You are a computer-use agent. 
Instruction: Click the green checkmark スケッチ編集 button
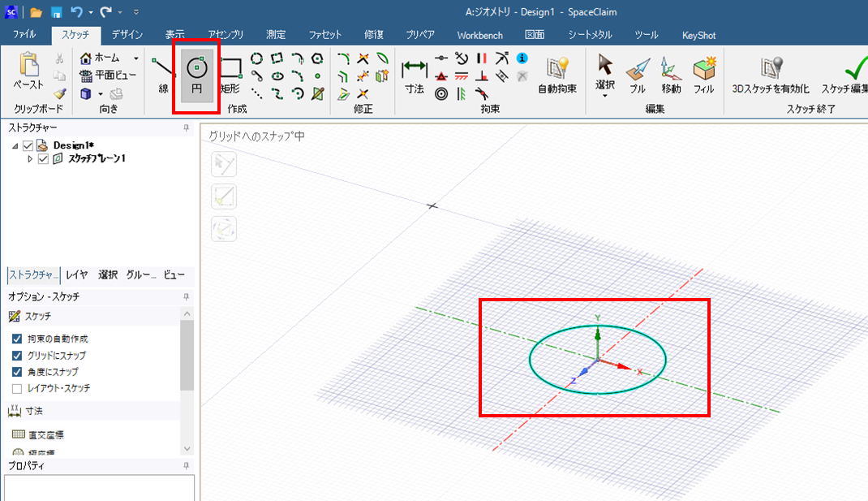coord(846,76)
